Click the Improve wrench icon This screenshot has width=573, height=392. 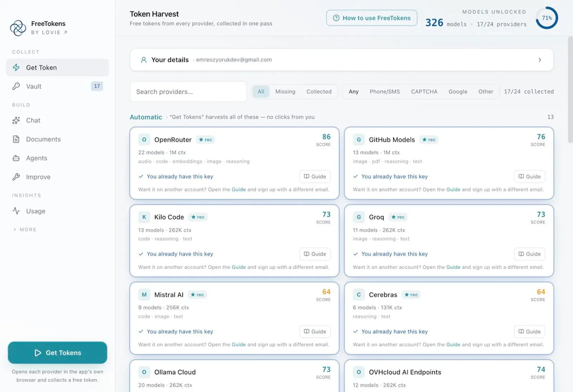16,177
